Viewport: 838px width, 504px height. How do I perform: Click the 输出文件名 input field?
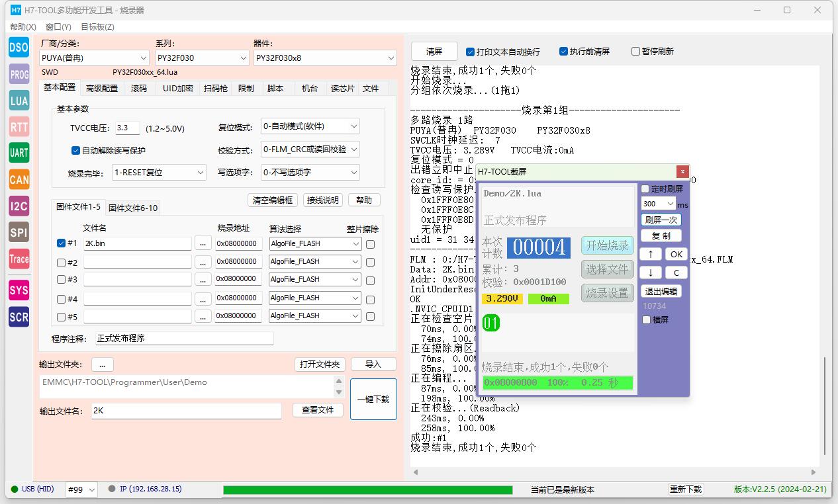(x=186, y=411)
